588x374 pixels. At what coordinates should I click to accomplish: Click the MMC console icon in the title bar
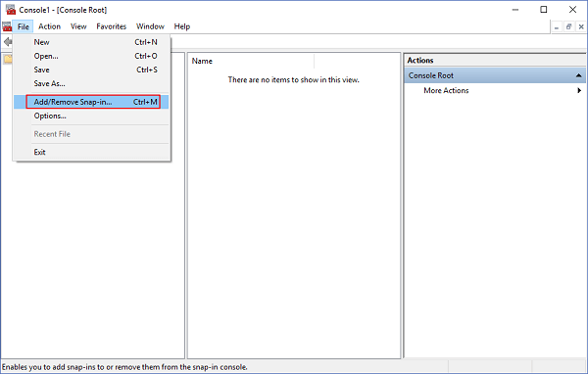click(10, 10)
